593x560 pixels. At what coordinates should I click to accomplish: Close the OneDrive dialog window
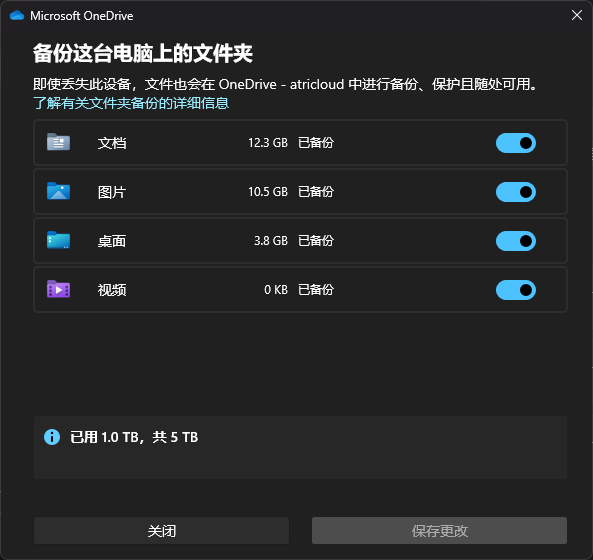tap(577, 15)
